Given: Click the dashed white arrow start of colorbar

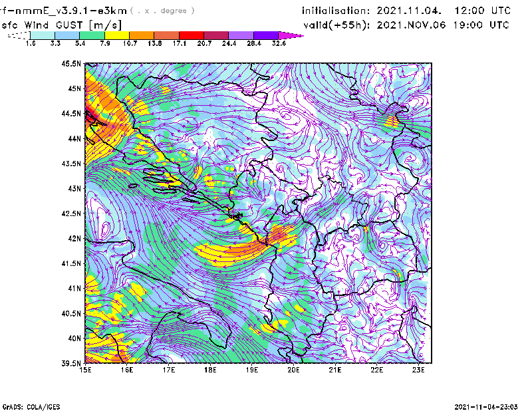Looking at the screenshot, I should (x=19, y=35).
